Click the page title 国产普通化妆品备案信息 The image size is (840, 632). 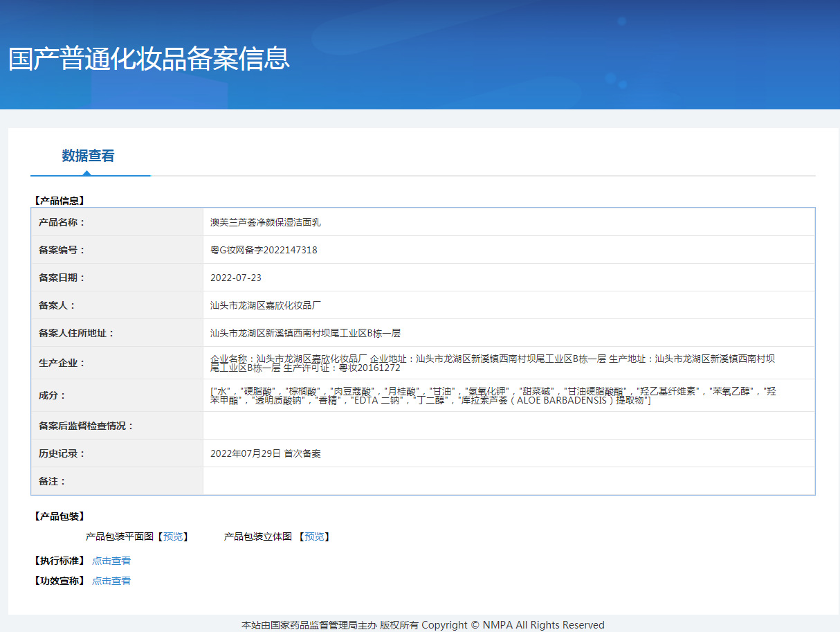149,59
